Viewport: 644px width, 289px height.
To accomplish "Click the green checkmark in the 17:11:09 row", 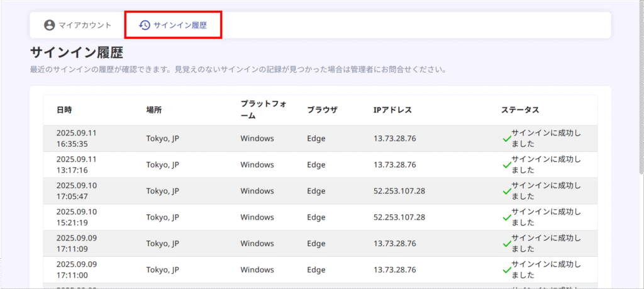I will pyautogui.click(x=506, y=244).
